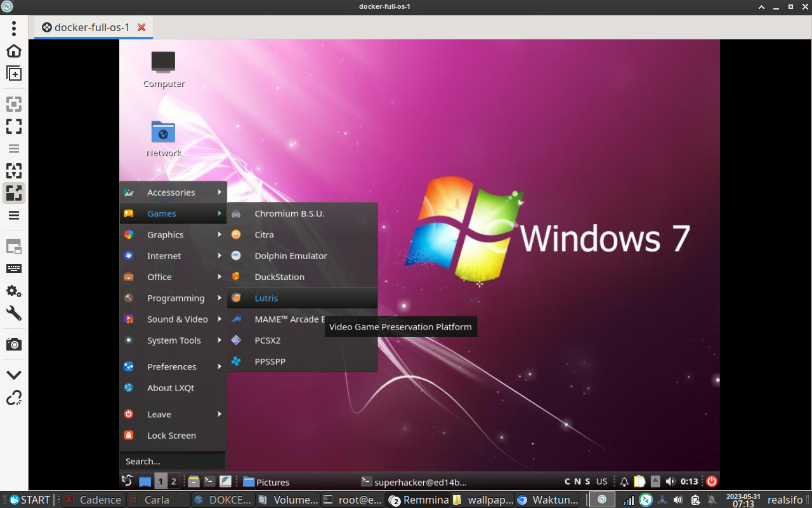Click Lock Screen menu entry

[173, 435]
